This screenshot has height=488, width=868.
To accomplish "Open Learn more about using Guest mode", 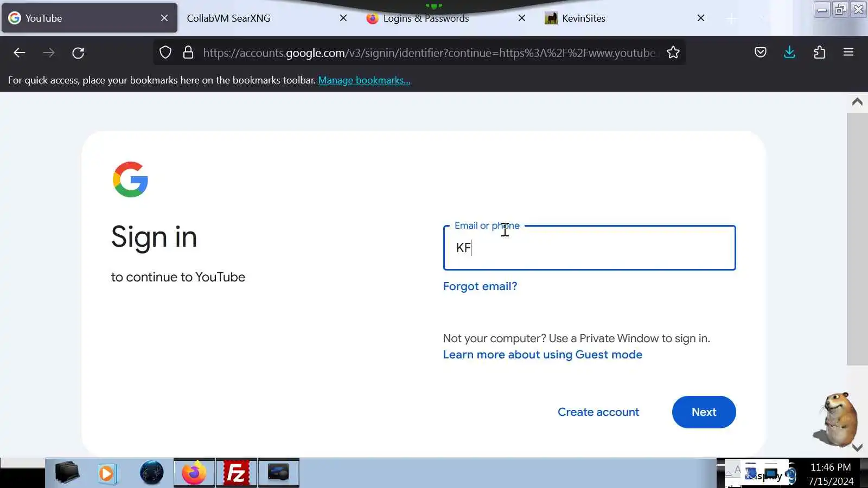I will (x=542, y=355).
